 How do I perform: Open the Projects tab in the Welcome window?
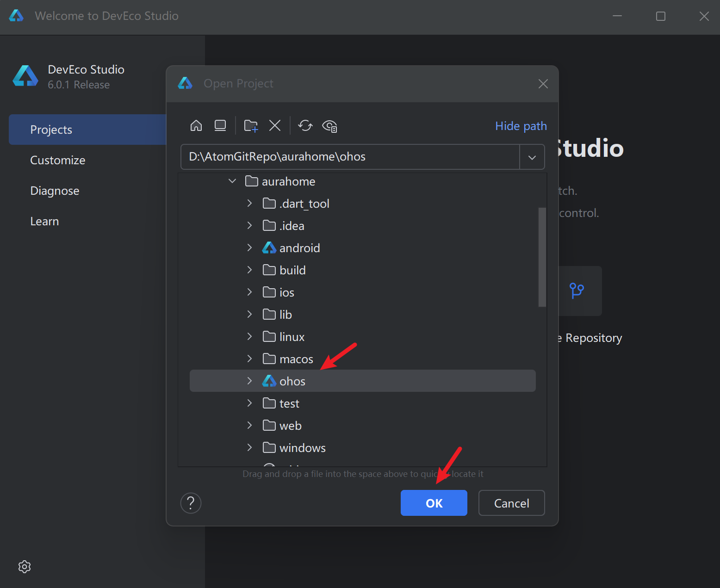coord(87,130)
